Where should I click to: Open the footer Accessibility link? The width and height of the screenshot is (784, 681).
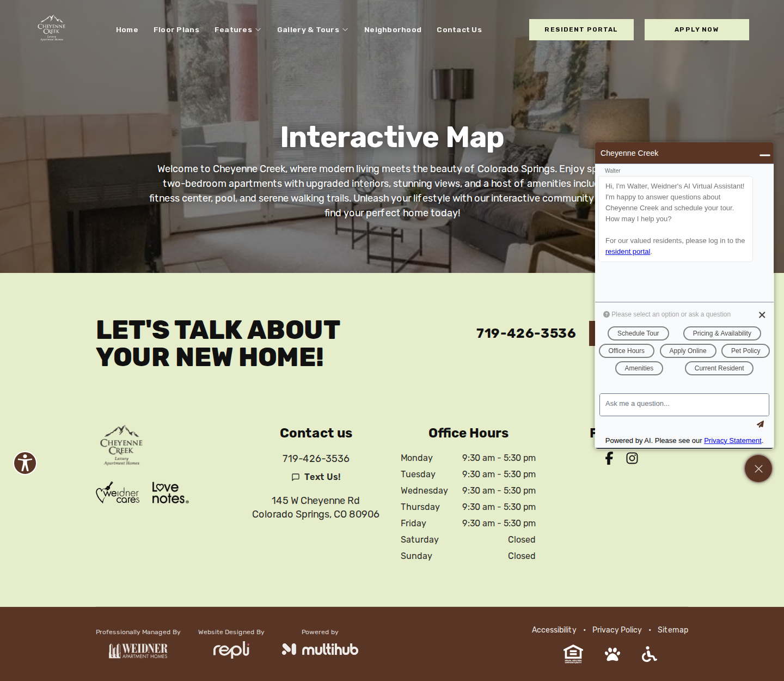pyautogui.click(x=554, y=630)
